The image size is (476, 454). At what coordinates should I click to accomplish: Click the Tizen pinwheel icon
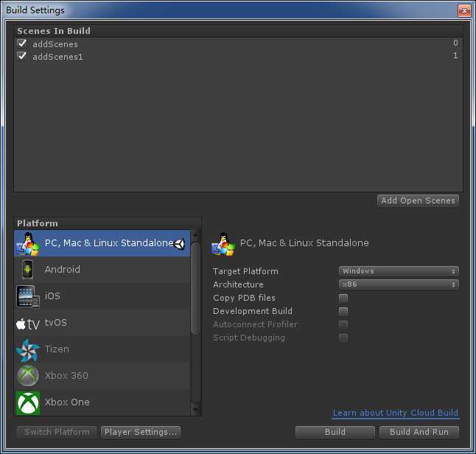click(27, 350)
